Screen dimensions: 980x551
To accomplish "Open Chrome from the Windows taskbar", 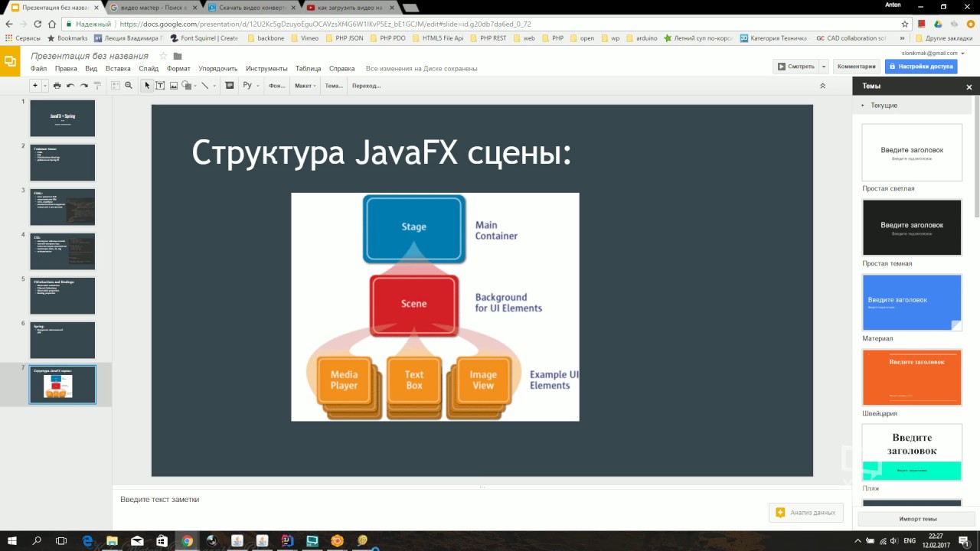I will (187, 541).
